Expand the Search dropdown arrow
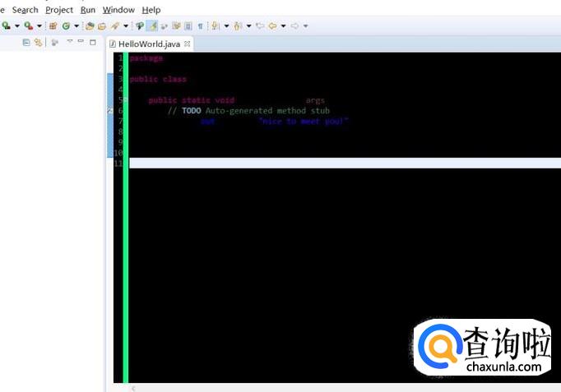The image size is (561, 392). [x=126, y=25]
